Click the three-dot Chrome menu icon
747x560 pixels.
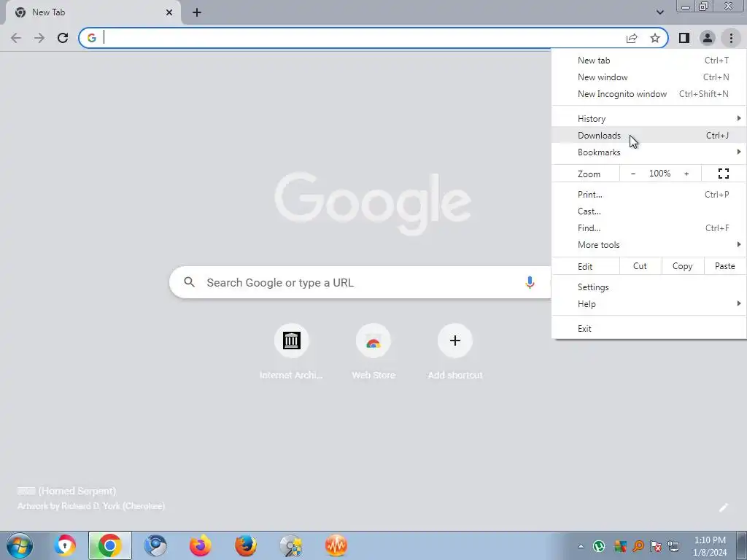(731, 38)
